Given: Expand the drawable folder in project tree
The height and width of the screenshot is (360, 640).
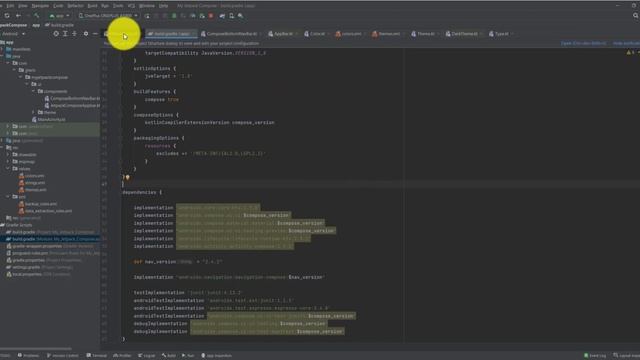Looking at the screenshot, I should (8, 155).
